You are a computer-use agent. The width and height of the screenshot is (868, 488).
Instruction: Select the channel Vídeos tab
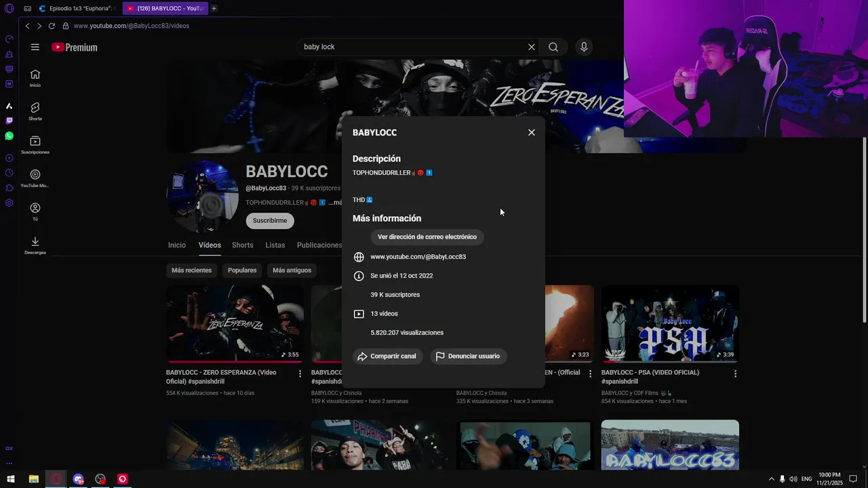(210, 245)
